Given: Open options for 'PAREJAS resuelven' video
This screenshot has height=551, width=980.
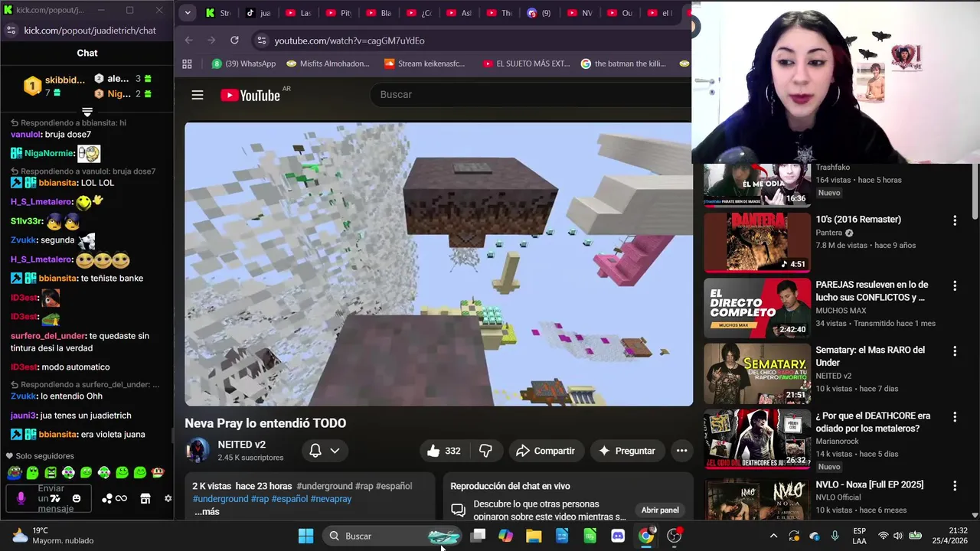Looking at the screenshot, I should (955, 286).
